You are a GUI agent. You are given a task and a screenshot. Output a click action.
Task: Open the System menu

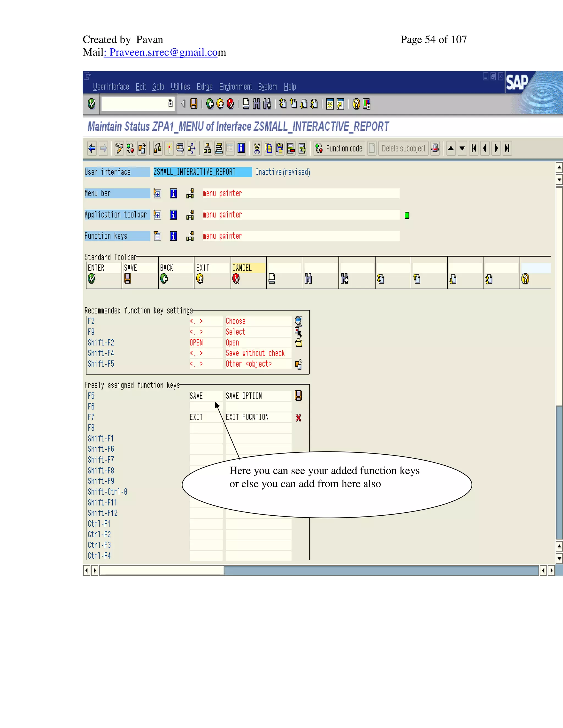pos(268,87)
